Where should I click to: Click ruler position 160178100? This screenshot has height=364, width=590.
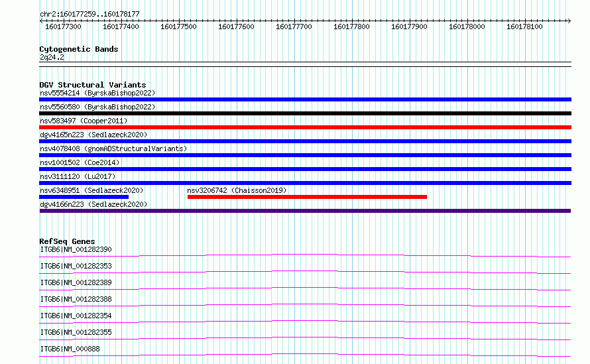[524, 27]
